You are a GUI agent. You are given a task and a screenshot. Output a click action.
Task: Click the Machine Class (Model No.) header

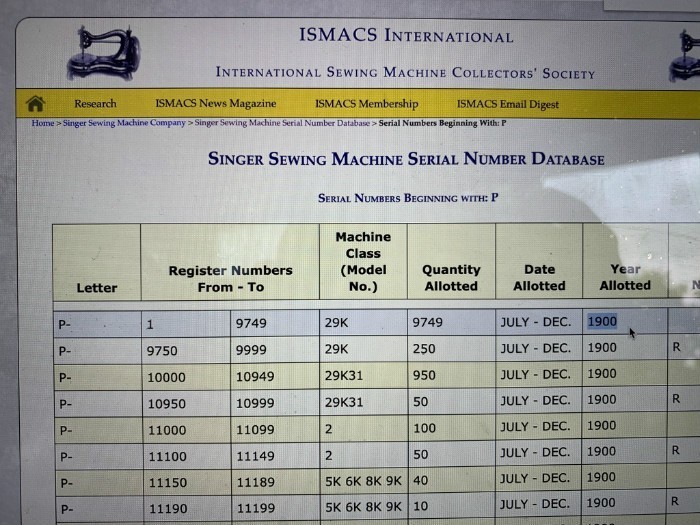[x=363, y=261]
